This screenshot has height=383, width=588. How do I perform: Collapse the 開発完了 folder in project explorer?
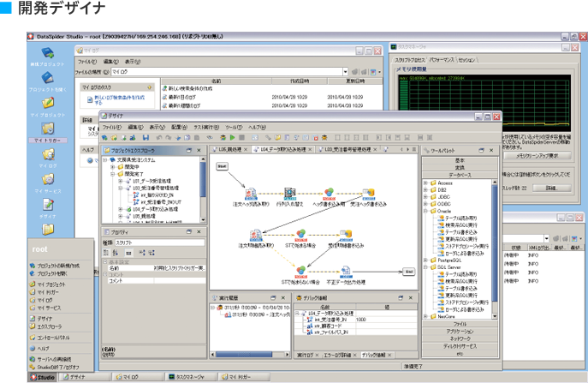[x=114, y=175]
